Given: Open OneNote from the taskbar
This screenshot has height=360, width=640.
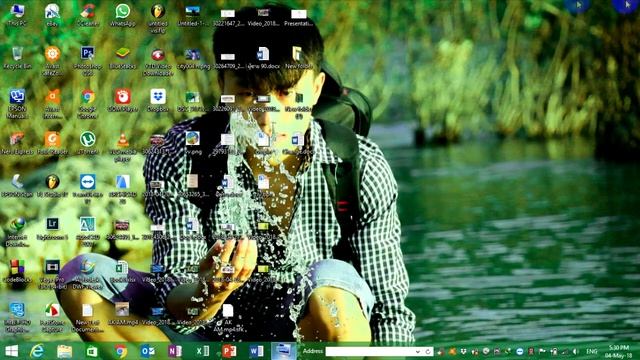Looking at the screenshot, I should (175, 351).
